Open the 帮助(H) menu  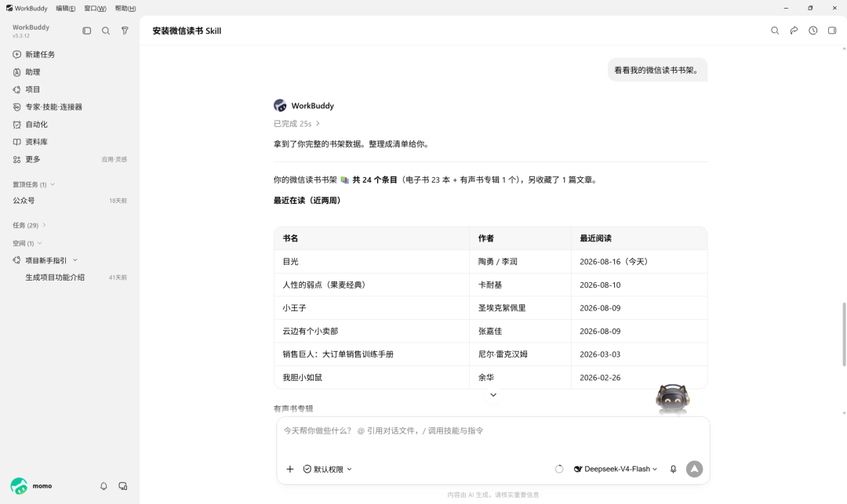[125, 8]
